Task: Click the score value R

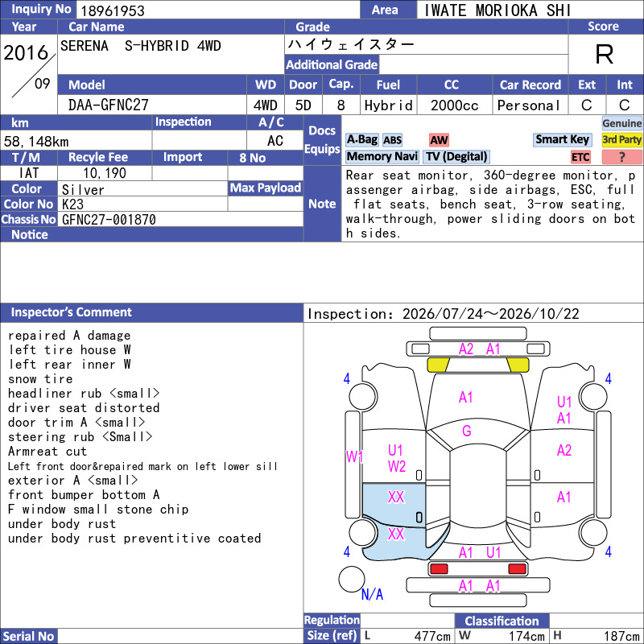Action: coord(605,54)
